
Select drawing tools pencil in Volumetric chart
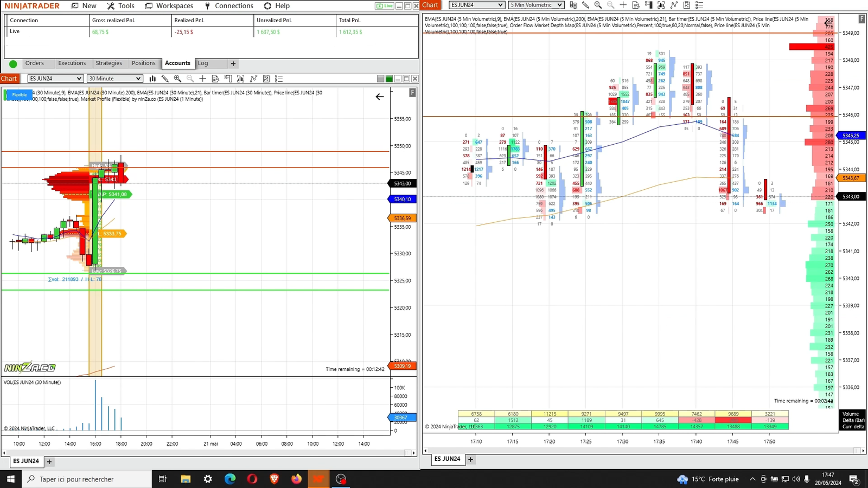coord(585,5)
